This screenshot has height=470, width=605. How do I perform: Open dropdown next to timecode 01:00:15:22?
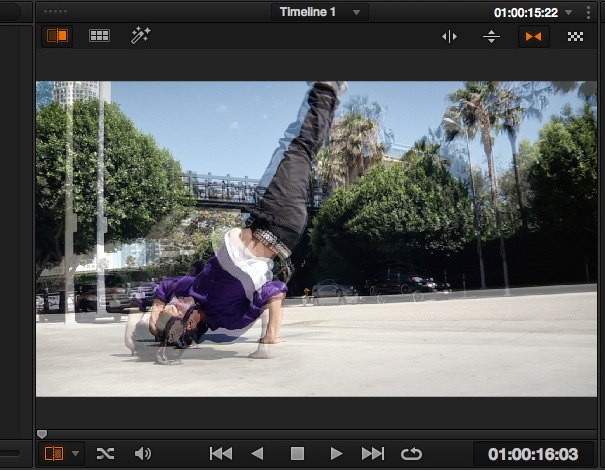point(569,13)
